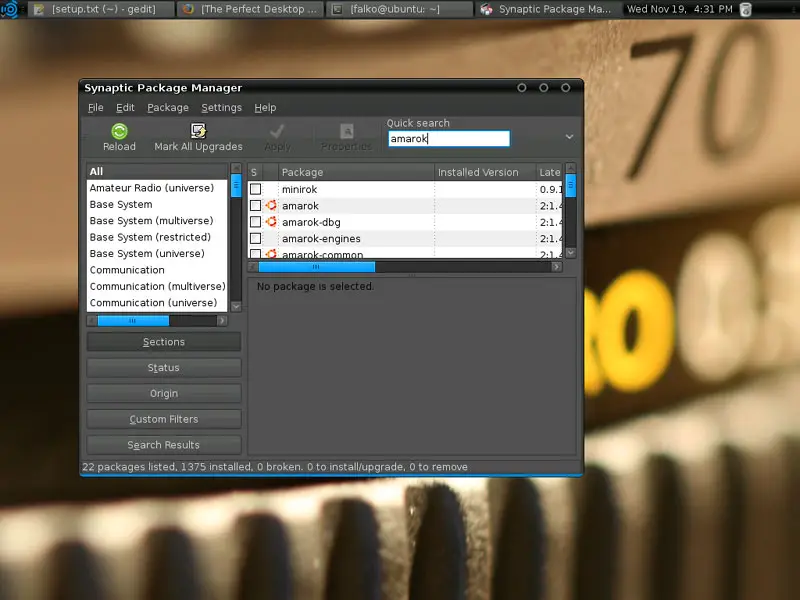The height and width of the screenshot is (600, 800).
Task: Open the main menu launcher icon in the panel
Action: [x=9, y=9]
